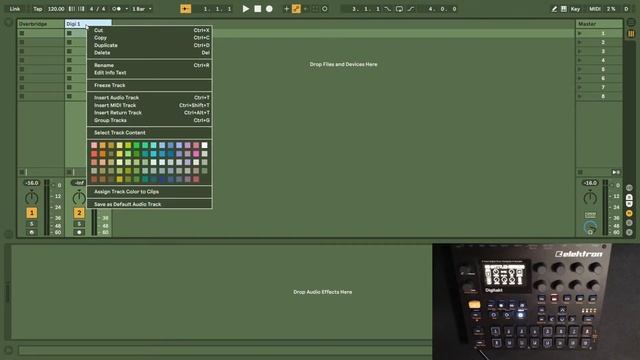Click the Overbridge track pan knob
The height and width of the screenshot is (360, 640).
[x=31, y=198]
